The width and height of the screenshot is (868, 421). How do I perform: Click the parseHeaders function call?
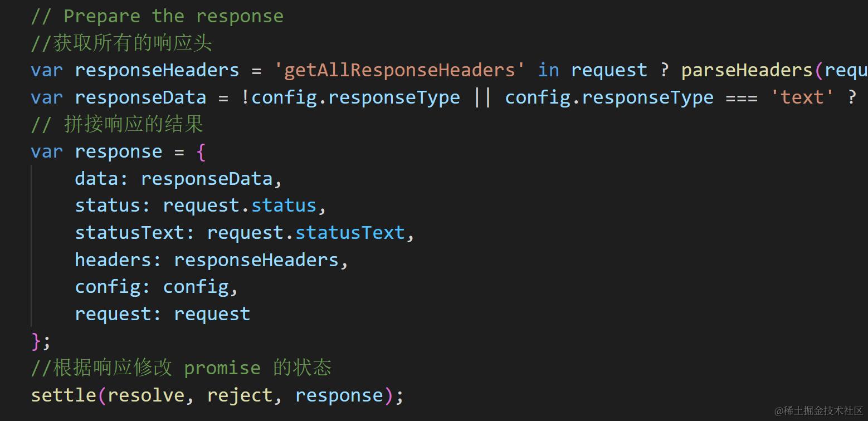(x=747, y=70)
